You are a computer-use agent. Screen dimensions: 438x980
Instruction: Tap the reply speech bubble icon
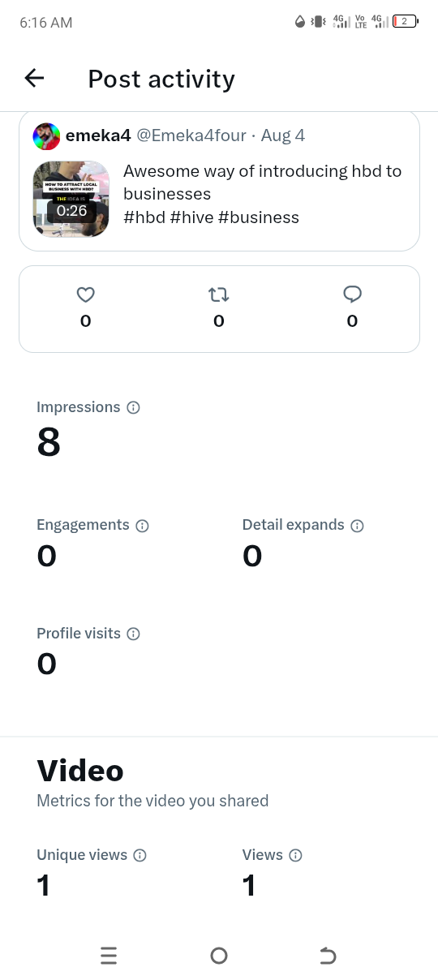[x=352, y=295]
